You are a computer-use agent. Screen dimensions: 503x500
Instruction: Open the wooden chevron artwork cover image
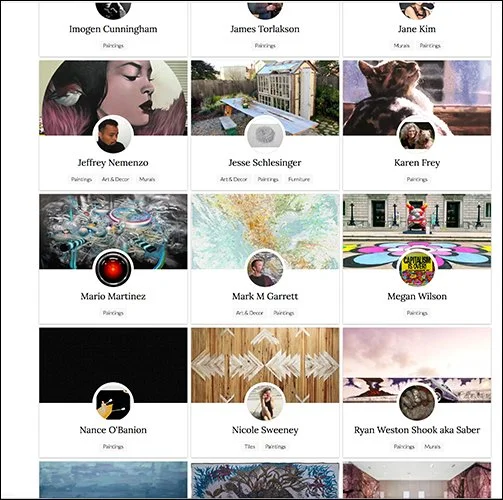coord(265,365)
